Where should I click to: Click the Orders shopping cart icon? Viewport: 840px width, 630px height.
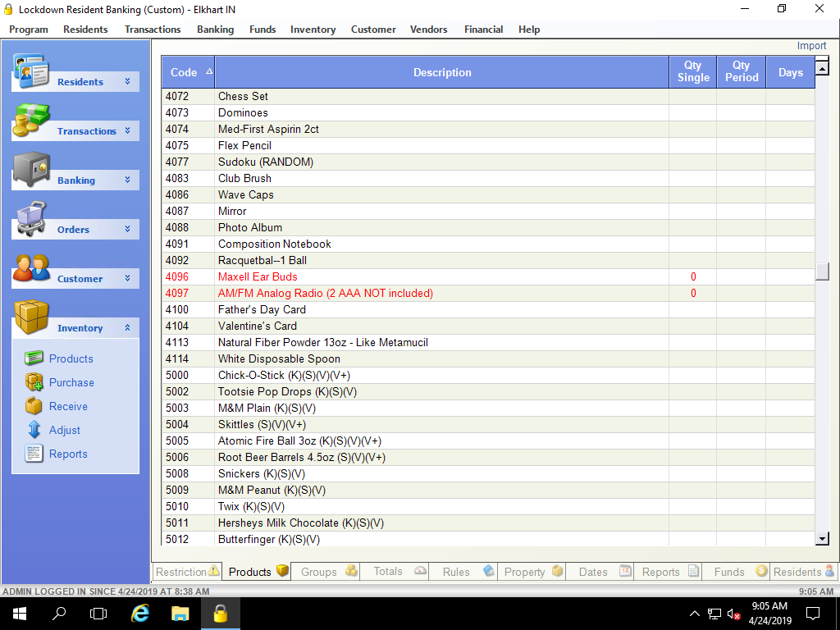click(x=31, y=218)
